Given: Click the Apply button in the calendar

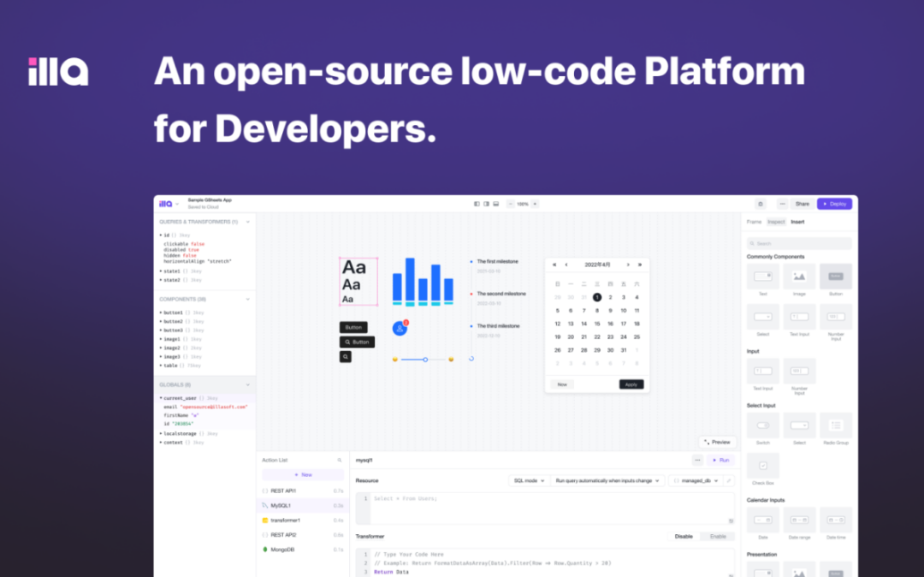Looking at the screenshot, I should [x=631, y=384].
